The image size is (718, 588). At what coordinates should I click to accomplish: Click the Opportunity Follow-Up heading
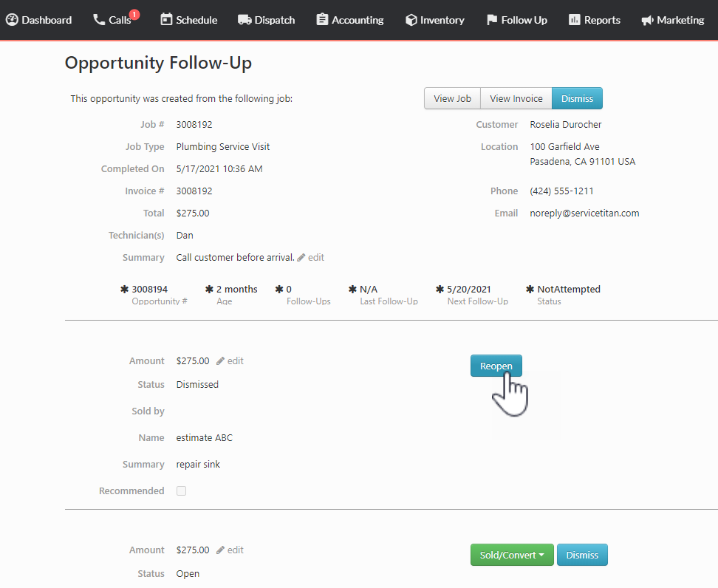tap(158, 64)
